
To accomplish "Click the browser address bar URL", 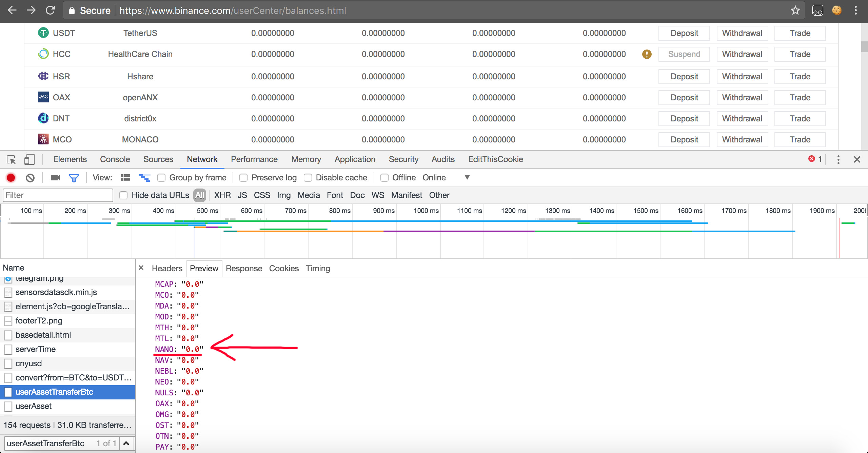I will [233, 11].
